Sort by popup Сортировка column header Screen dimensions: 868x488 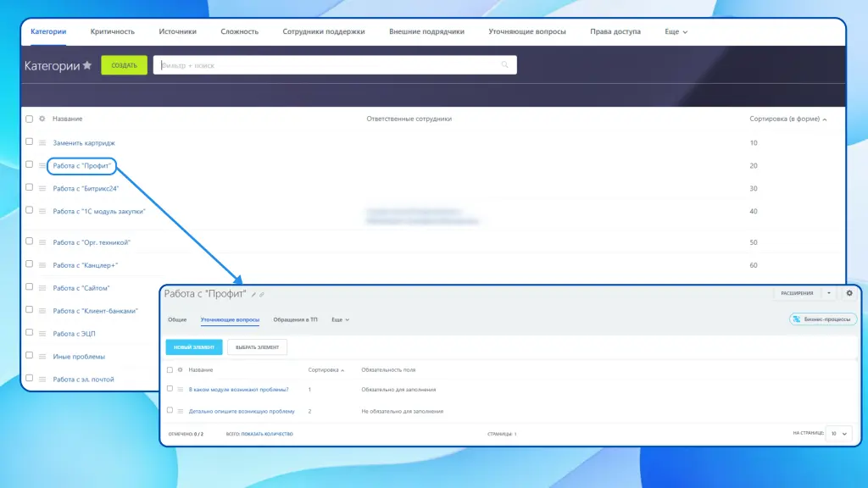point(326,369)
